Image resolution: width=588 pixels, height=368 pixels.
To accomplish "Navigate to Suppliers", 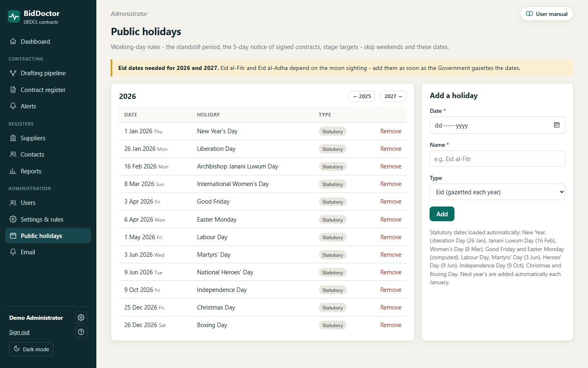I will point(48,138).
